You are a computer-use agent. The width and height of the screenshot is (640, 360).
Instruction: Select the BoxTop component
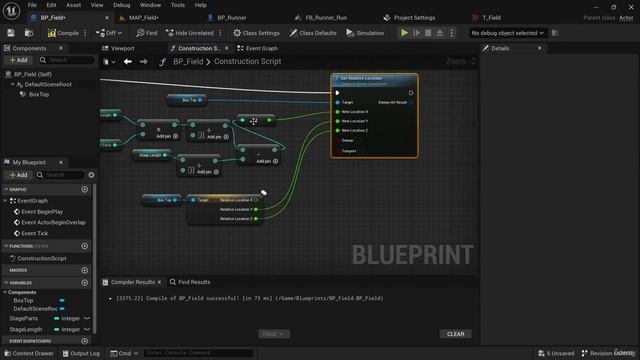[39, 94]
